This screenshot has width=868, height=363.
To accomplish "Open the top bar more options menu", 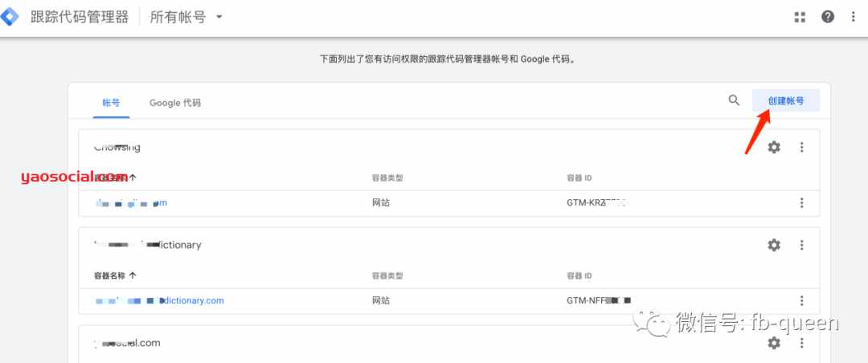I will click(x=853, y=17).
